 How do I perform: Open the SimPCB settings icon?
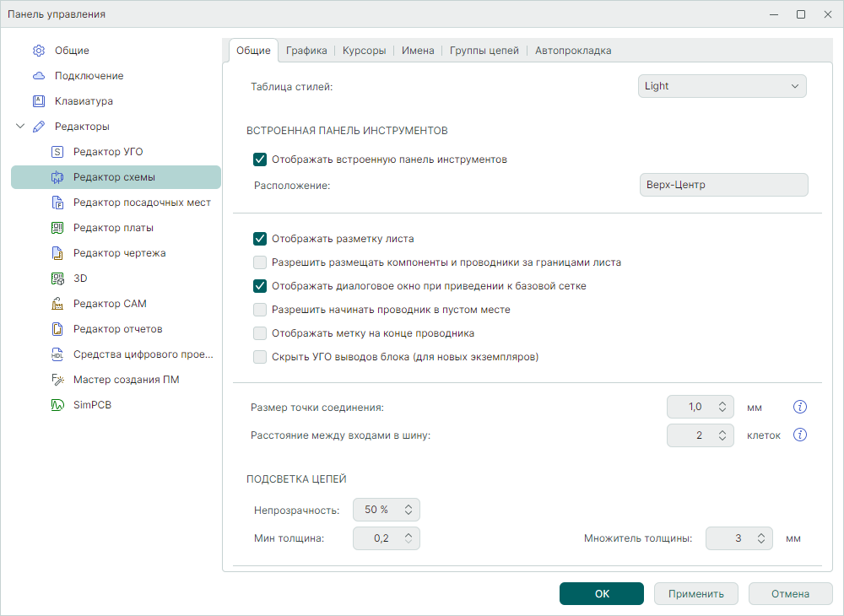click(57, 405)
